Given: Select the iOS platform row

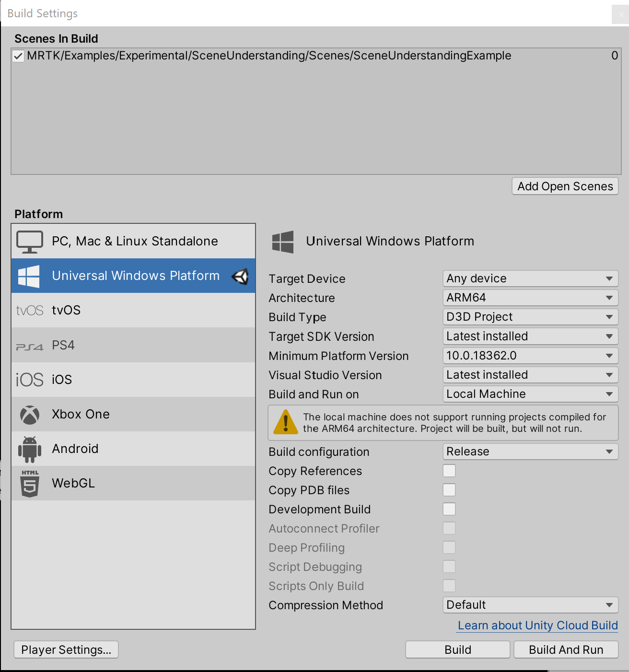Looking at the screenshot, I should 133,380.
